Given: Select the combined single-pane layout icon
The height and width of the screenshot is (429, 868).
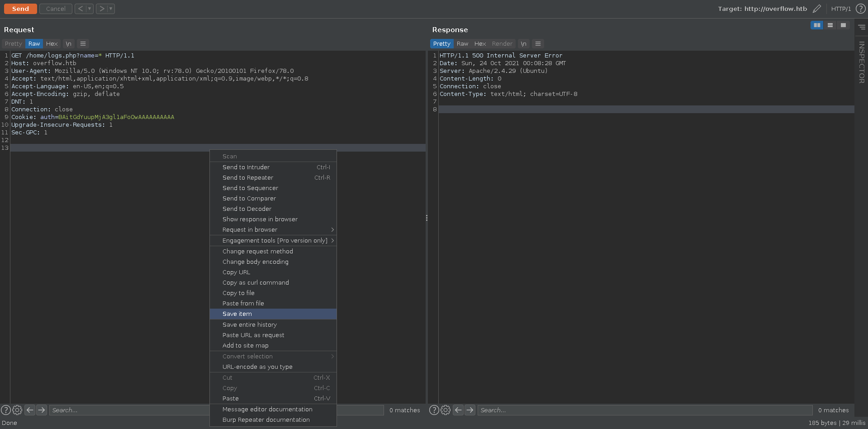Looking at the screenshot, I should (x=843, y=25).
